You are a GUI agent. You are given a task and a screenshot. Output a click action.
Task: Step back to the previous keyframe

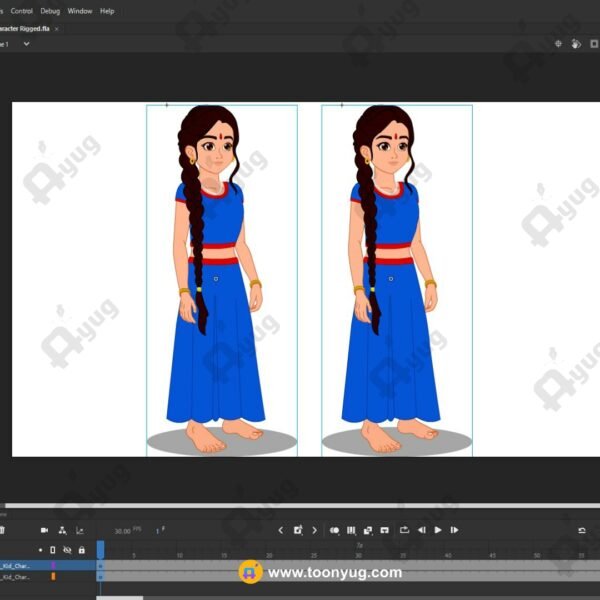pos(280,530)
